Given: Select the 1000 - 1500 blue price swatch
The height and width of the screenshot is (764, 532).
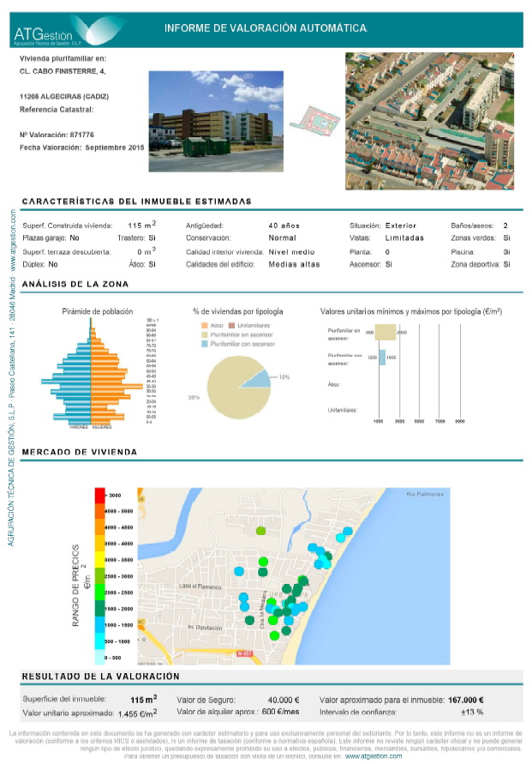Looking at the screenshot, I should (x=99, y=624).
